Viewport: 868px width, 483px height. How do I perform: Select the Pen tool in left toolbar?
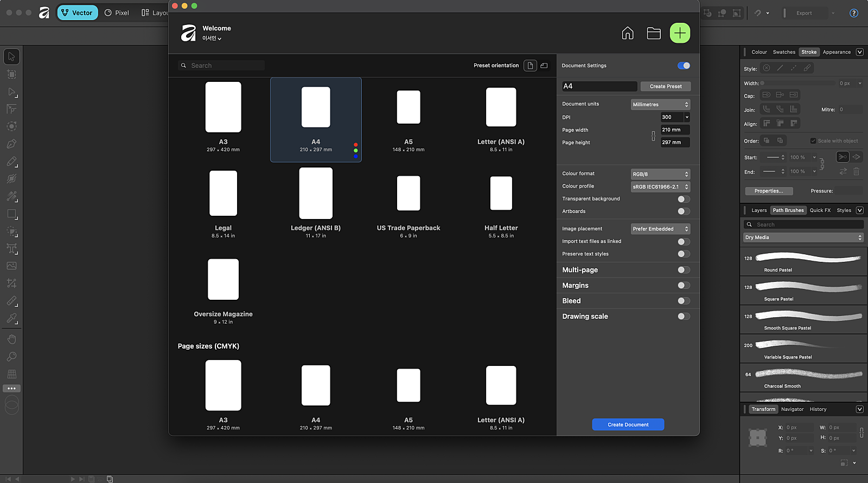tap(11, 144)
